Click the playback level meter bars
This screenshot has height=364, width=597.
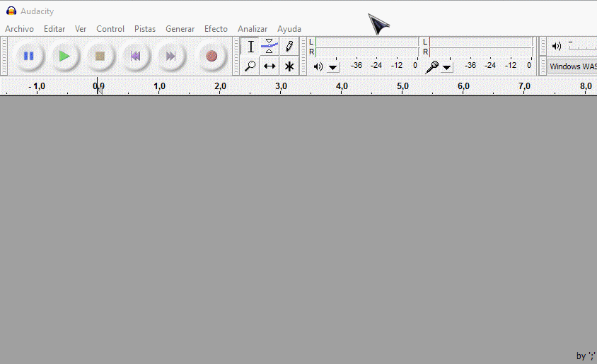[x=366, y=47]
